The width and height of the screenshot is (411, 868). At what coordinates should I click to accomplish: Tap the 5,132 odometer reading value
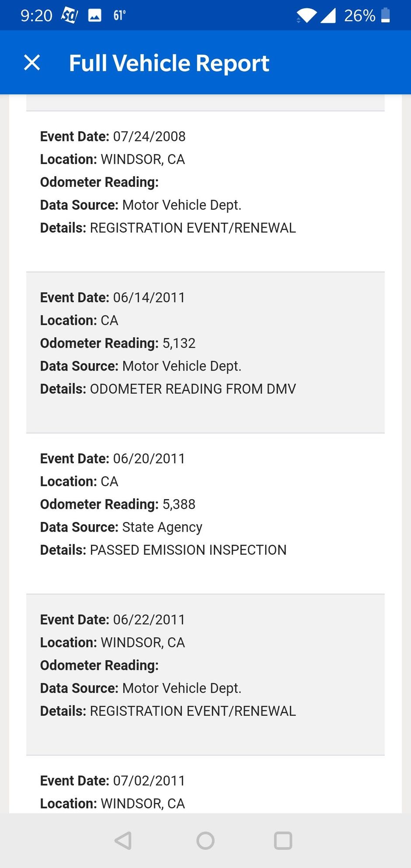point(179,343)
